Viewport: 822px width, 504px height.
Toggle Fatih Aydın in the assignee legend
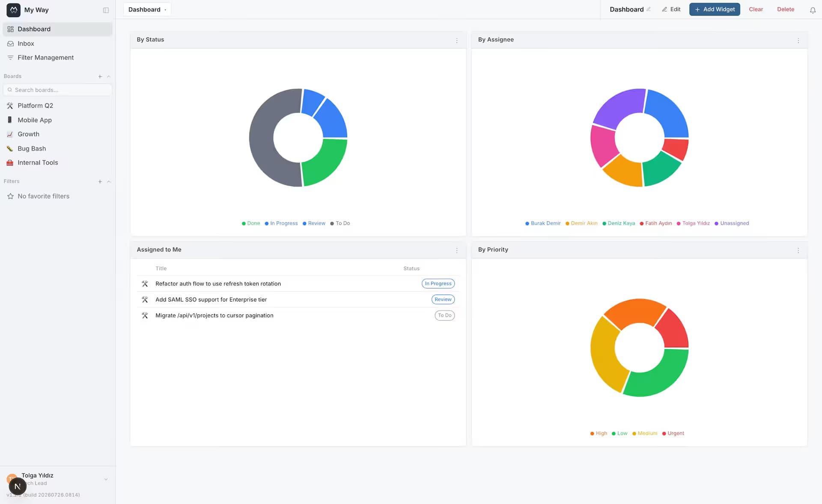click(x=656, y=223)
